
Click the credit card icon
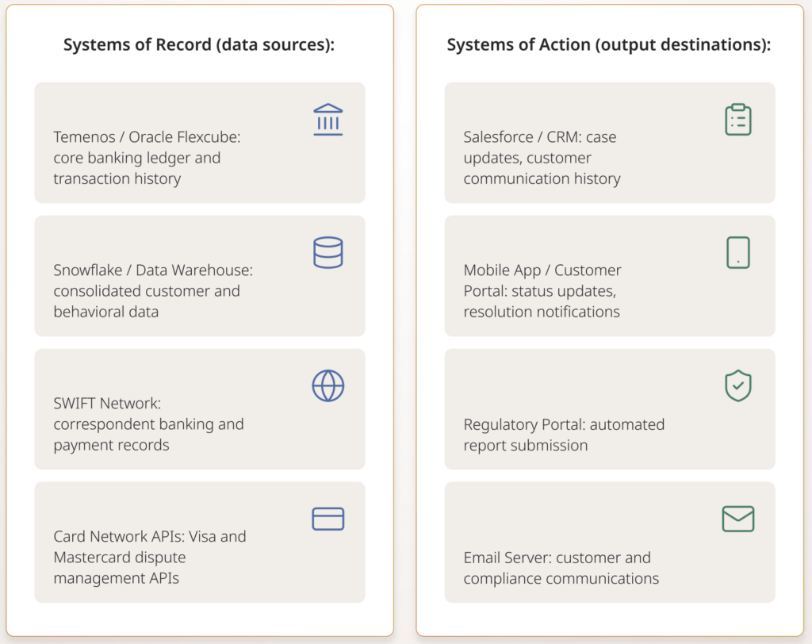327,519
